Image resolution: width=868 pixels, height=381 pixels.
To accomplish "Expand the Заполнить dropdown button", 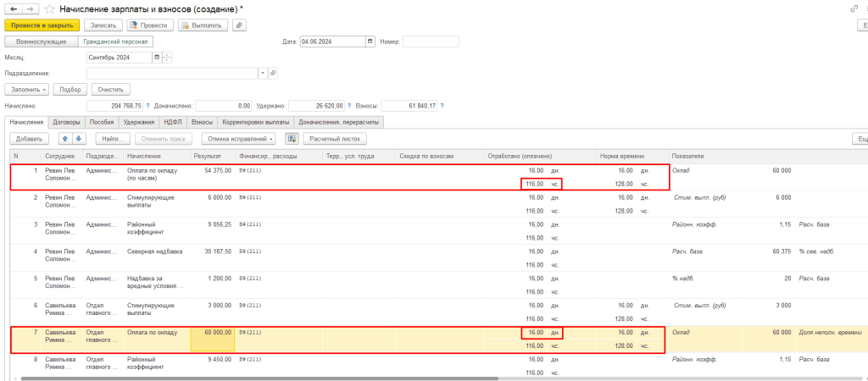I will (28, 89).
